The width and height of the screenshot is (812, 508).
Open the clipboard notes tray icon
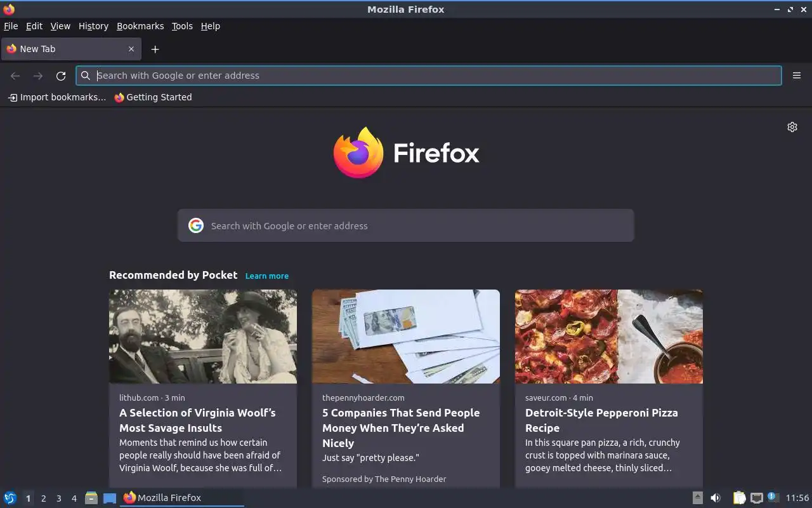point(739,498)
